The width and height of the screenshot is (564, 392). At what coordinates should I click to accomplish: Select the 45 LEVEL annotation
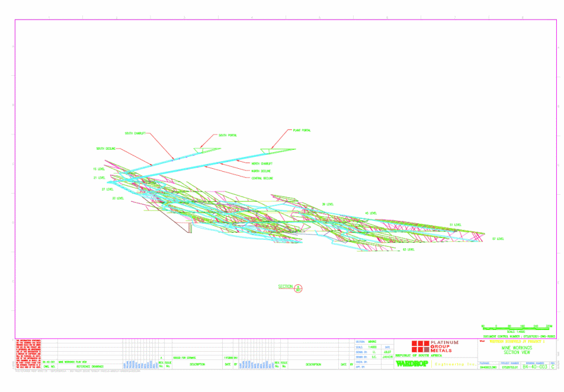371,213
